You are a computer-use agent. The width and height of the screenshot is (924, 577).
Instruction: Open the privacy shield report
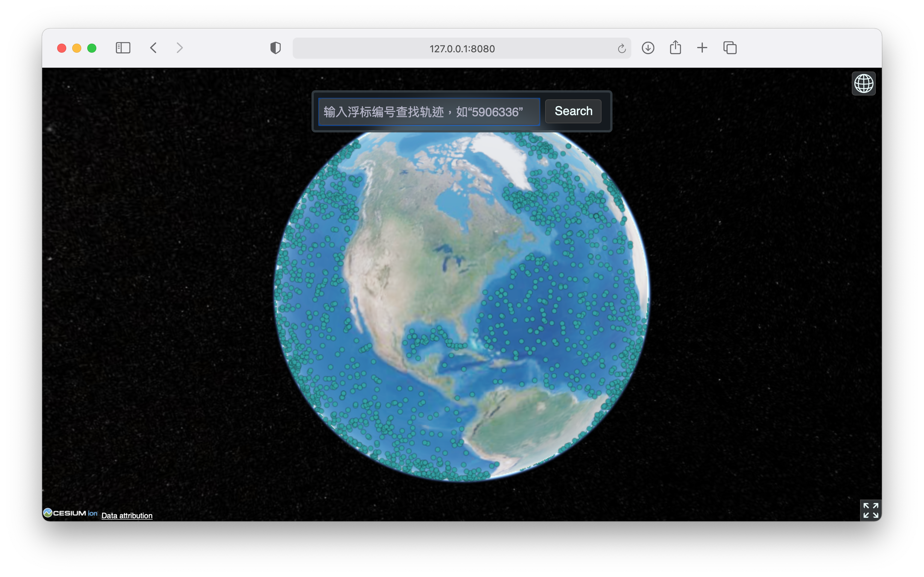coord(275,48)
